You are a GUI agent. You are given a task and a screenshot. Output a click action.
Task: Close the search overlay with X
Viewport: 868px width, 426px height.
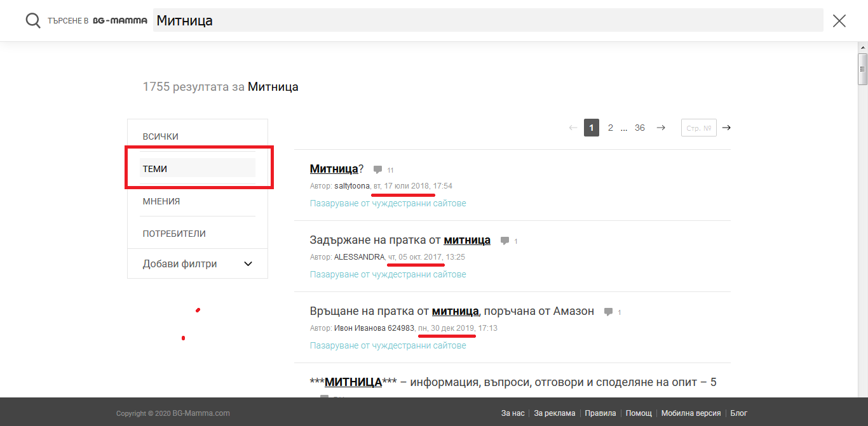(x=839, y=21)
